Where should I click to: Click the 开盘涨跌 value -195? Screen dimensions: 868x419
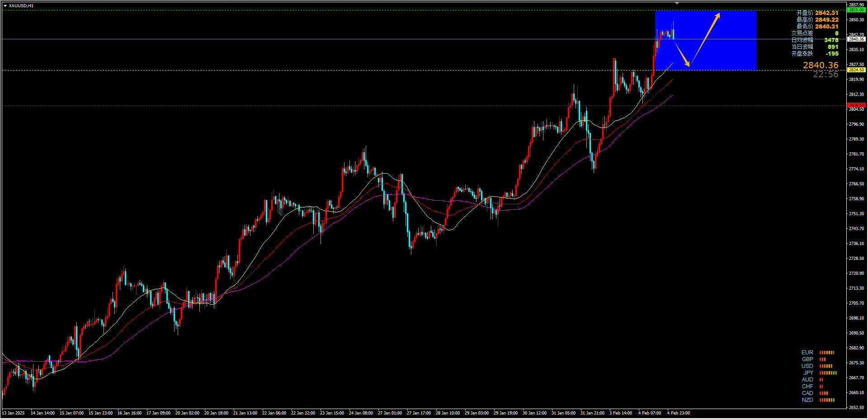832,54
